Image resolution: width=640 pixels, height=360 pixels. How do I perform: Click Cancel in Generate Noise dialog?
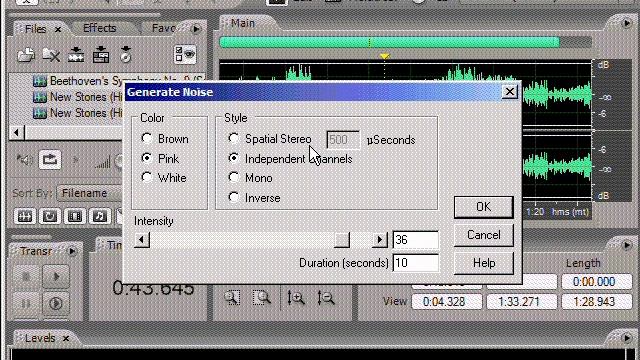484,235
